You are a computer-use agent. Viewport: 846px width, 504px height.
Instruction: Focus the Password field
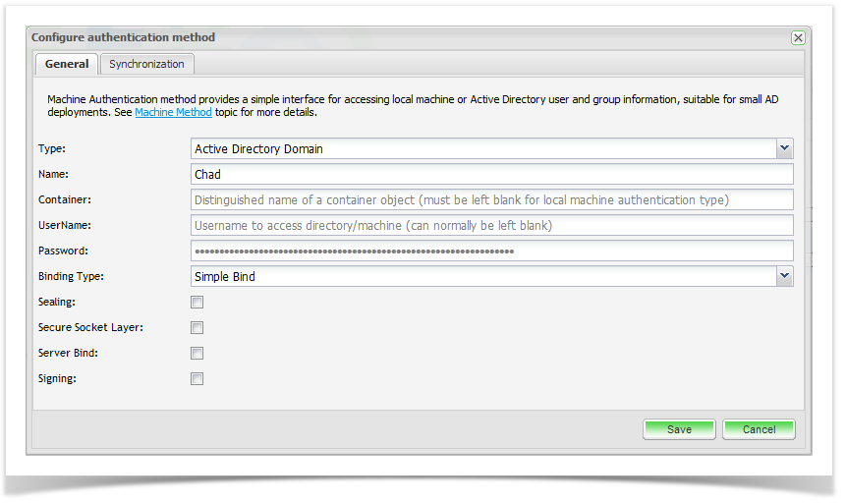491,252
